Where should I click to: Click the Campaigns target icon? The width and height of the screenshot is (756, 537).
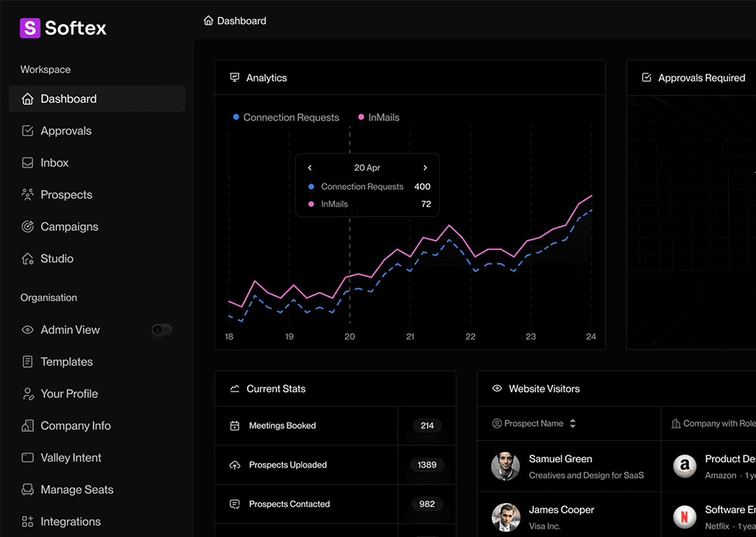pos(28,226)
